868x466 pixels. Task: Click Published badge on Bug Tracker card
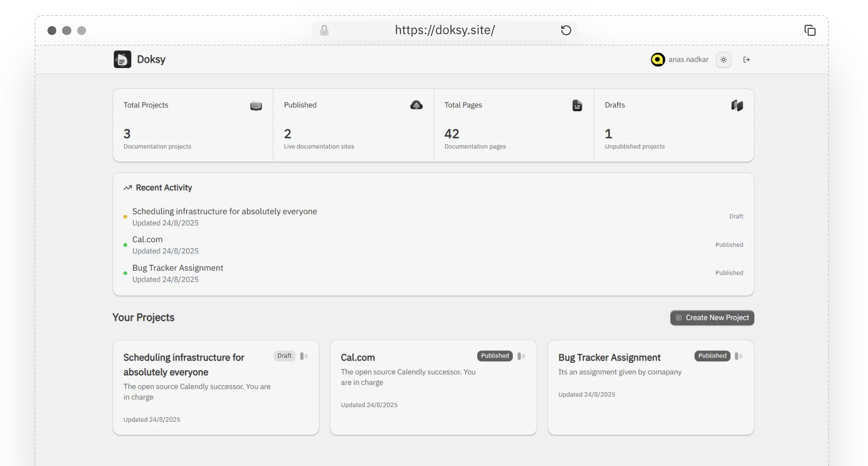[x=712, y=356]
